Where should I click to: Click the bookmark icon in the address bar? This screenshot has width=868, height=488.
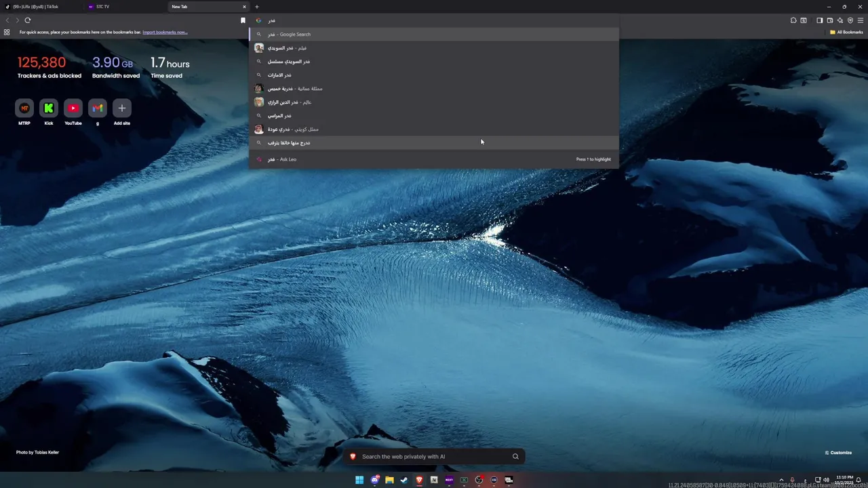coord(243,20)
